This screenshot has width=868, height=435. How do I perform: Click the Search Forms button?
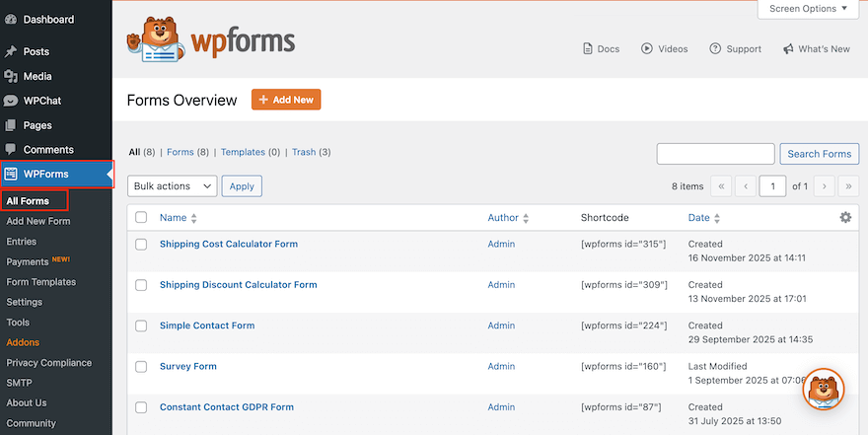click(820, 154)
